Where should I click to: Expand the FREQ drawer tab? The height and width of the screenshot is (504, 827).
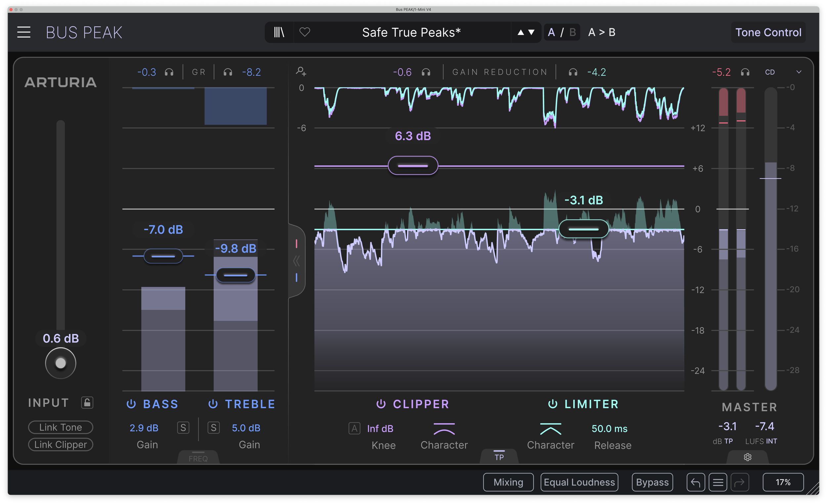pyautogui.click(x=198, y=458)
